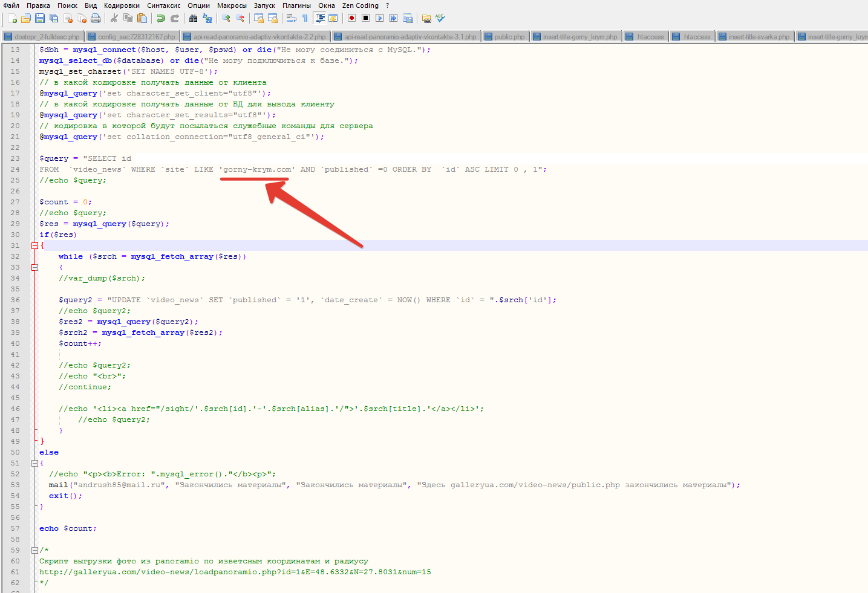Screen dimensions: 868x593
Task: Switch to api-read-panoramio-adaptiv-vkontakte-3.1.php tab
Action: (405, 36)
